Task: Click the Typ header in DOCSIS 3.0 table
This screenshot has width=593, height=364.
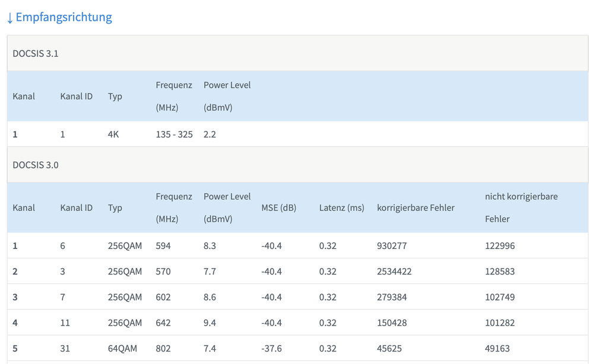Action: [x=115, y=207]
